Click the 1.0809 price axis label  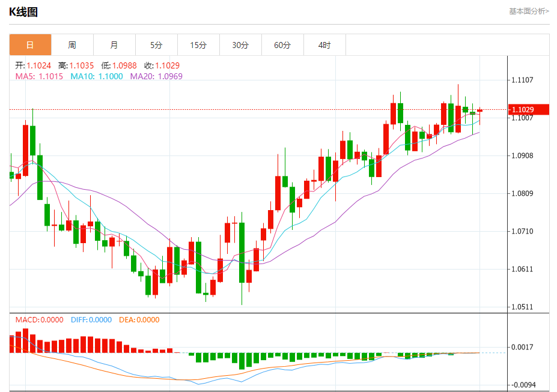click(522, 193)
